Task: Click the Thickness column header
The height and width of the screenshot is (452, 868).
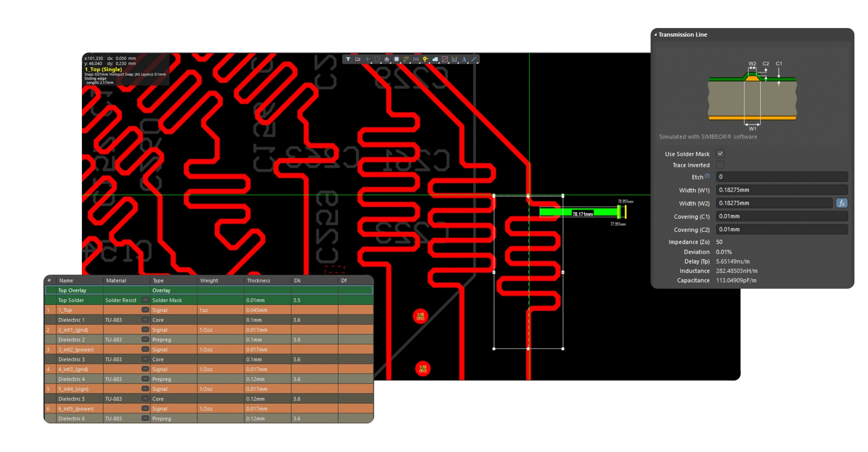Action: pos(259,280)
